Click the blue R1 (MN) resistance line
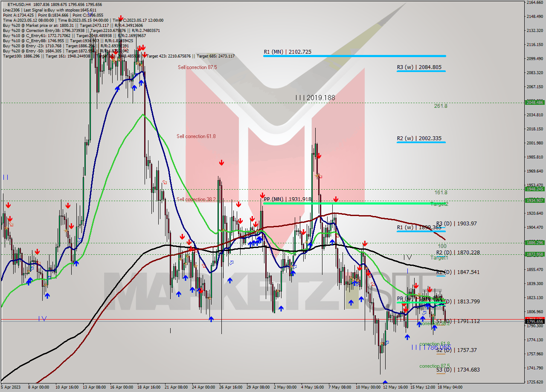 pos(354,56)
